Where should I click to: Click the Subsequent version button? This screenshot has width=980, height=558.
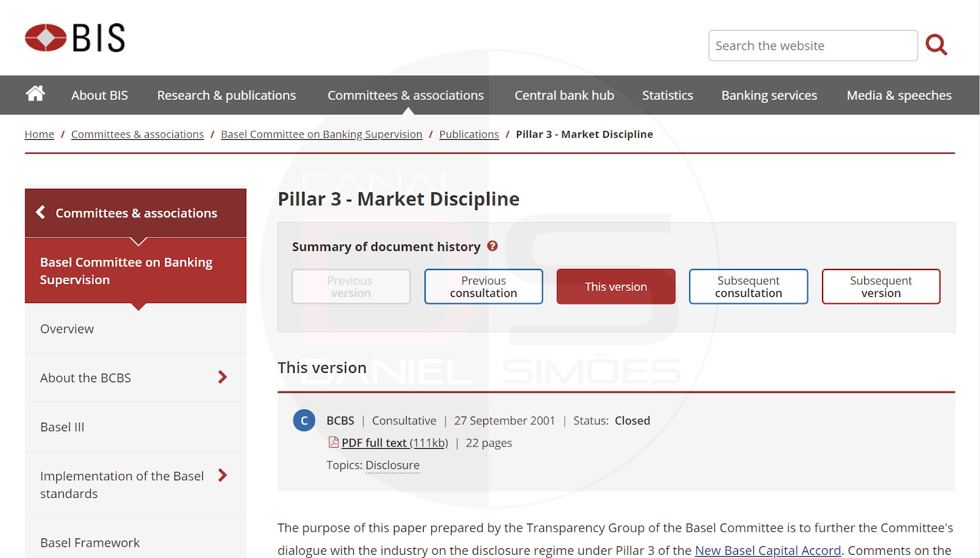[881, 287]
